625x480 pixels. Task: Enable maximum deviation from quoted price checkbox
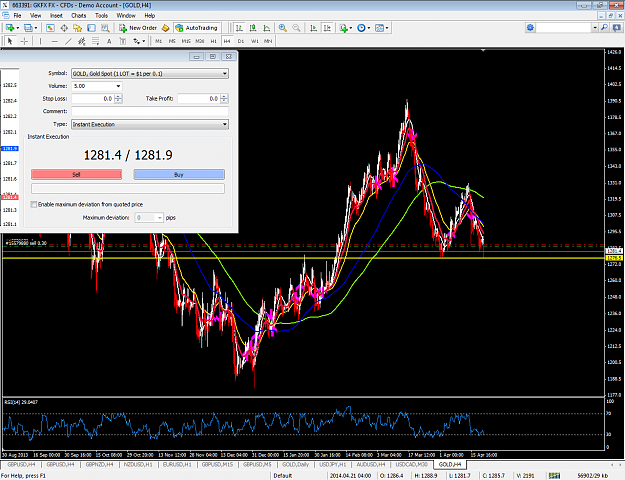click(34, 205)
